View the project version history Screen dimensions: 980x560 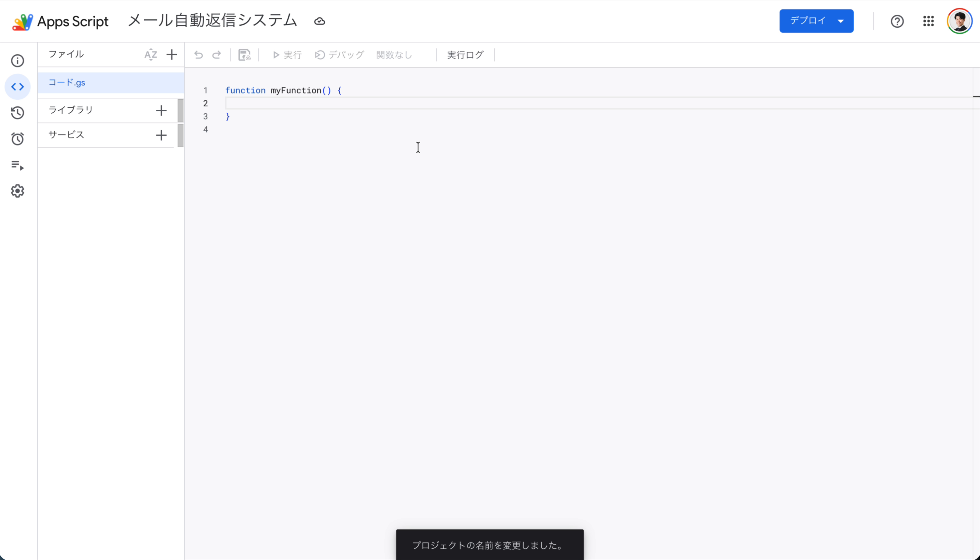pos(17,113)
